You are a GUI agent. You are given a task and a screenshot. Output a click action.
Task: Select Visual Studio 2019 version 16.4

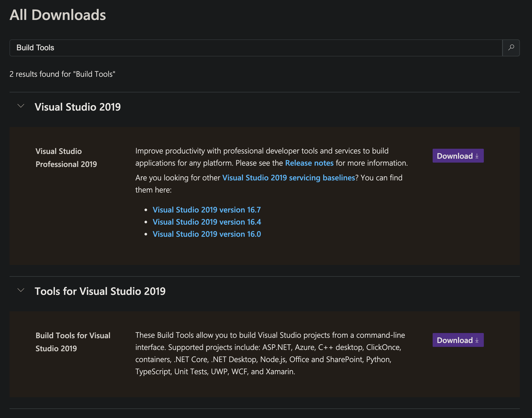tap(207, 222)
